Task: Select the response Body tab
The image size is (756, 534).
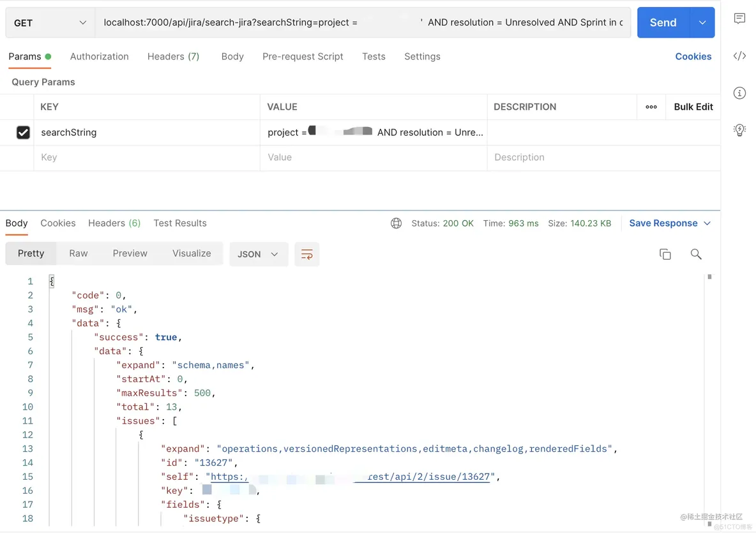Action: coord(17,223)
